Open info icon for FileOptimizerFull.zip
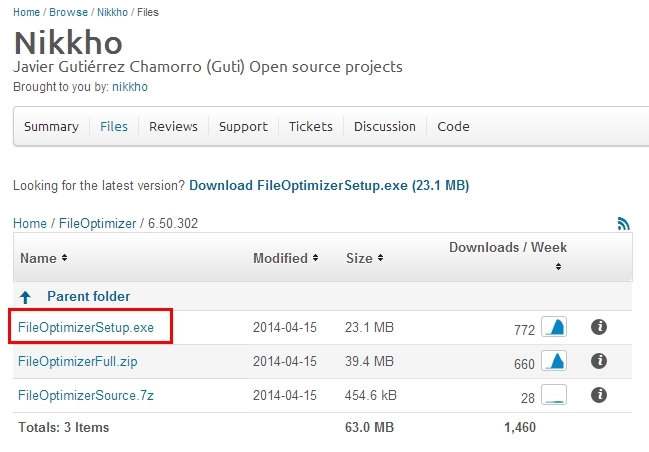Image resolution: width=649 pixels, height=452 pixels. click(599, 361)
